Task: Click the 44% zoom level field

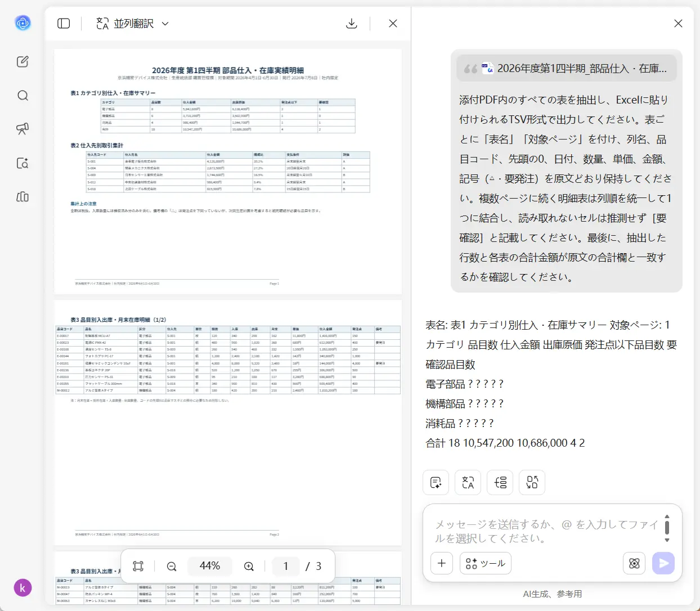Action: [210, 566]
